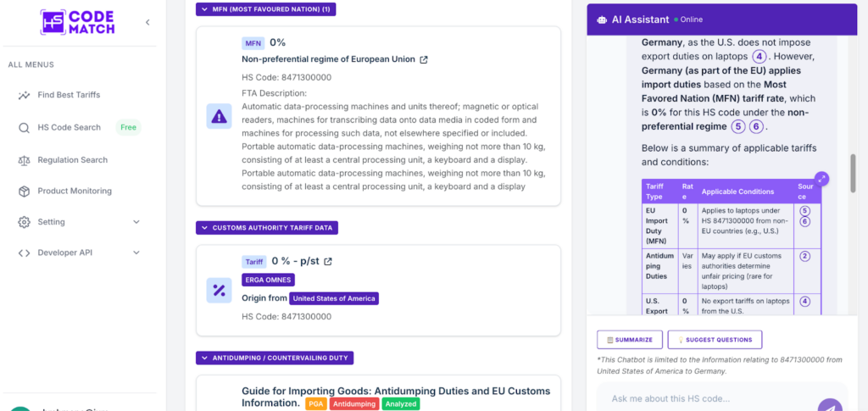Viewport: 868px width, 411px height.
Task: Open Regulation Search page
Action: 72,159
